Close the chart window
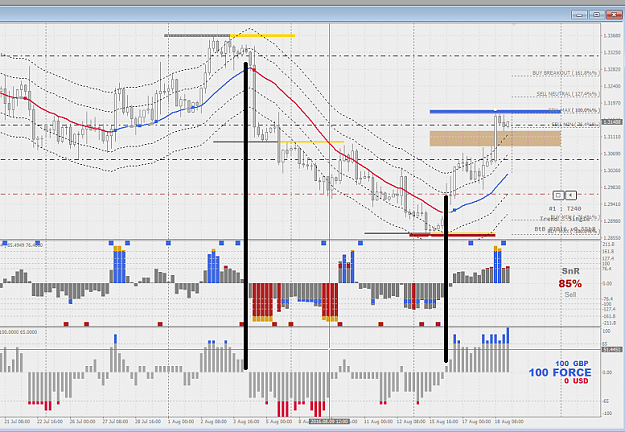 pos(614,15)
